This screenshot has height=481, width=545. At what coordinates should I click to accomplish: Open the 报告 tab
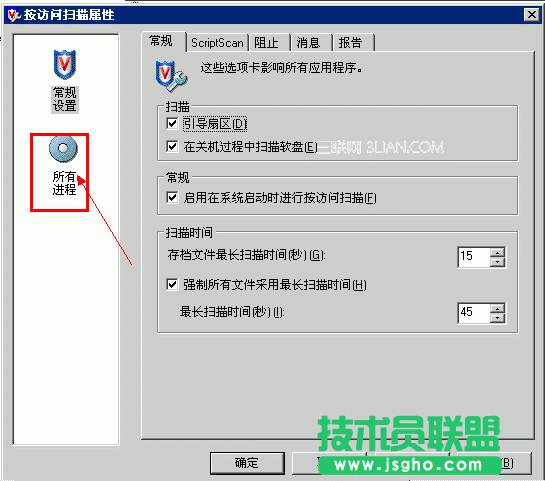pyautogui.click(x=353, y=43)
